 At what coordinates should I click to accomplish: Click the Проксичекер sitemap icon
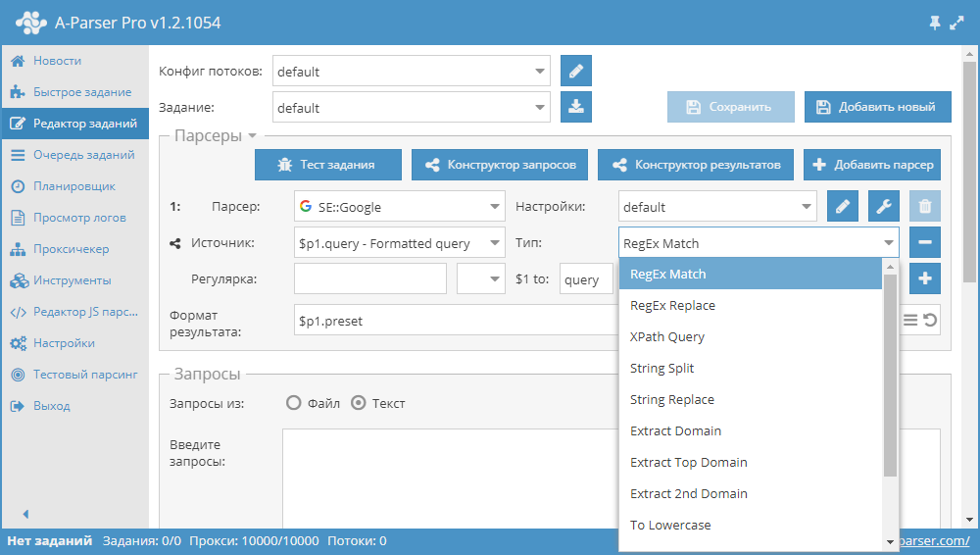pyautogui.click(x=18, y=249)
